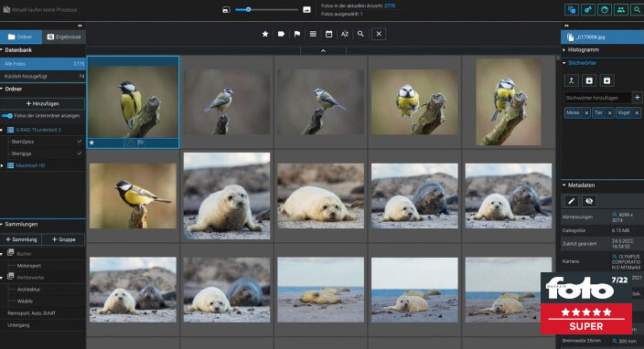Screen dimensions: 644x349
Task: Toggle the crossed-eye metadata visibility icon
Action: pyautogui.click(x=589, y=201)
